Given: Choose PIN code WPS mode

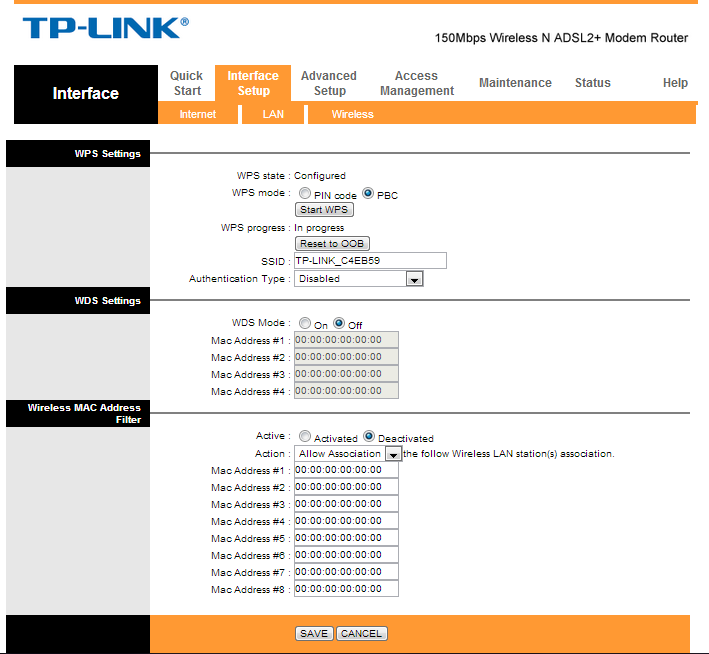Looking at the screenshot, I should (x=305, y=194).
